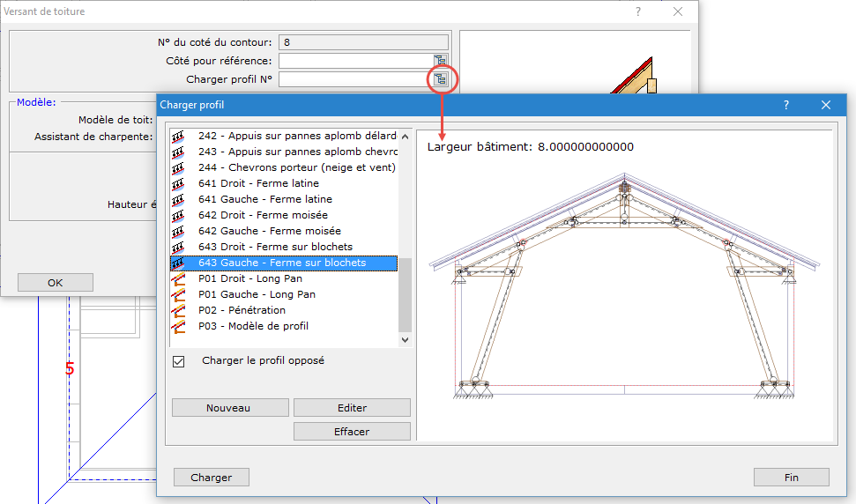Click the Effacer button
This screenshot has height=504, width=856.
(x=352, y=432)
